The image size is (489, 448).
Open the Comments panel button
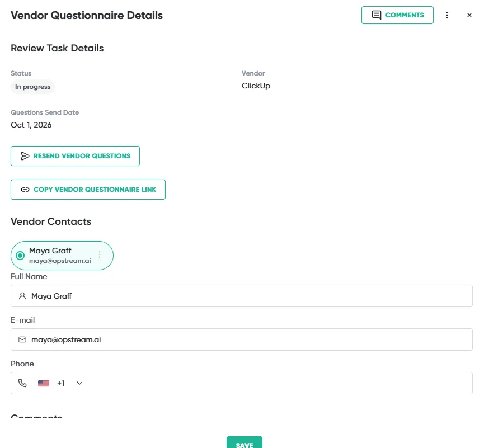point(397,15)
